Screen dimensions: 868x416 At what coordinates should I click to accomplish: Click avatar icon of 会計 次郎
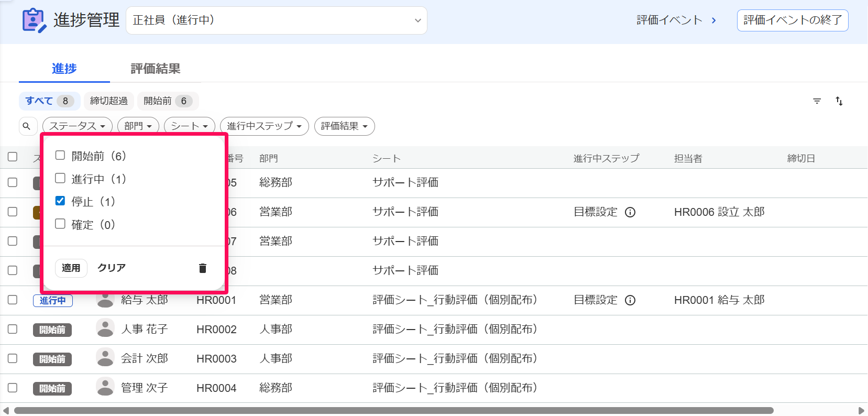[105, 358]
